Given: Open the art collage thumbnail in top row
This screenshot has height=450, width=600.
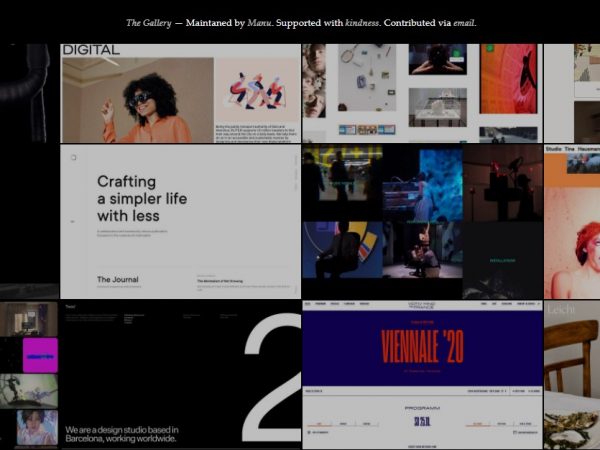Looking at the screenshot, I should point(421,94).
